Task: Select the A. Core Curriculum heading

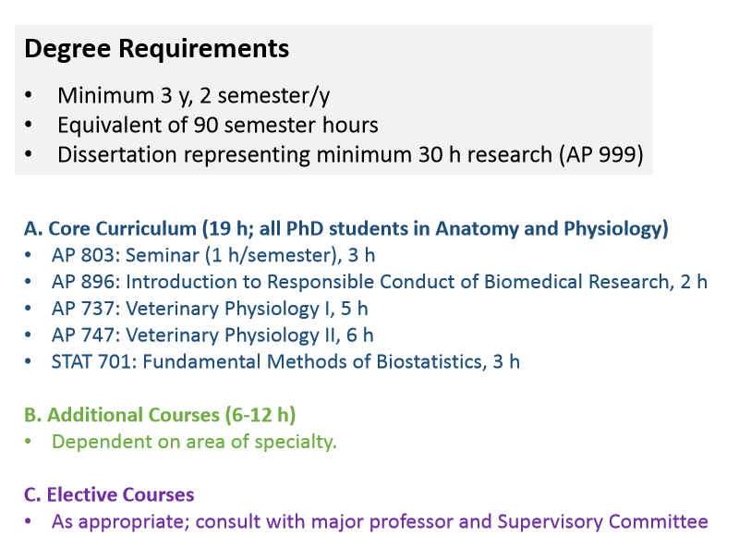Action: click(345, 228)
